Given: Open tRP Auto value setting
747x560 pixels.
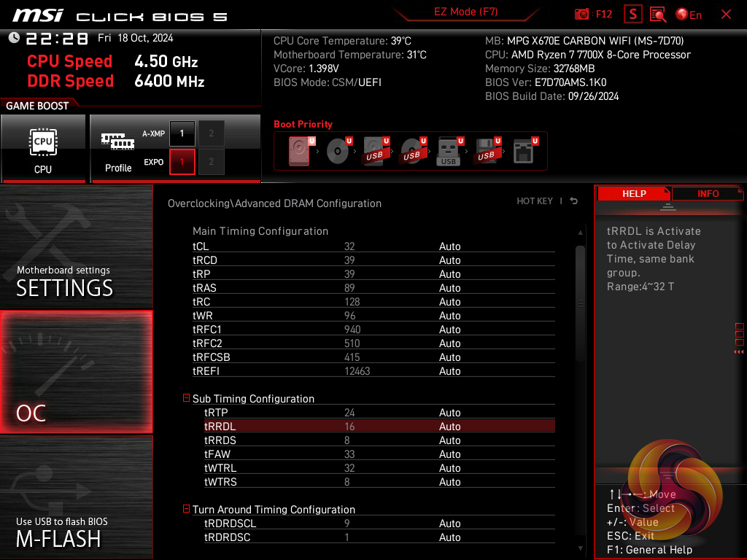Looking at the screenshot, I should pyautogui.click(x=449, y=274).
